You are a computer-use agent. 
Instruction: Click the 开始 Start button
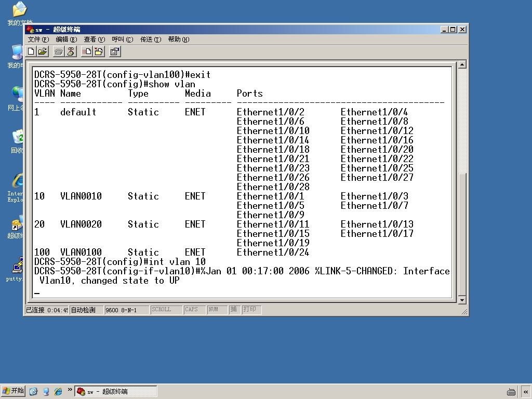13,391
